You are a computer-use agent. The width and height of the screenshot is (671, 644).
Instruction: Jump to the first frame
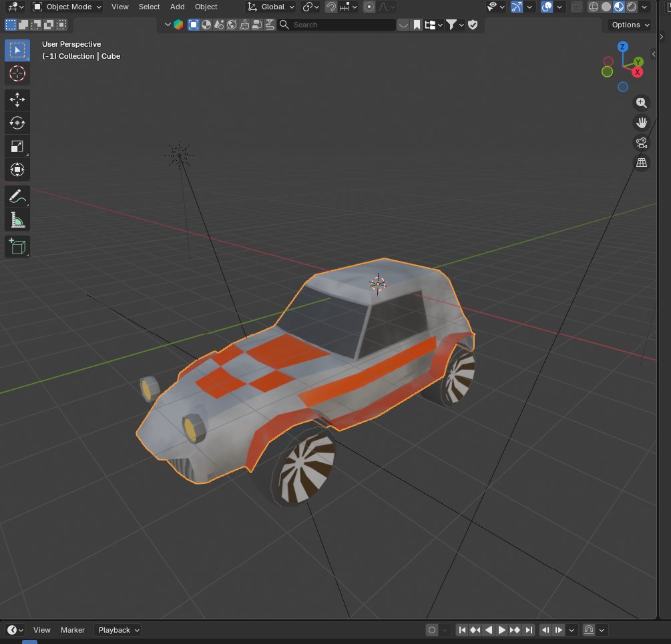coord(462,630)
